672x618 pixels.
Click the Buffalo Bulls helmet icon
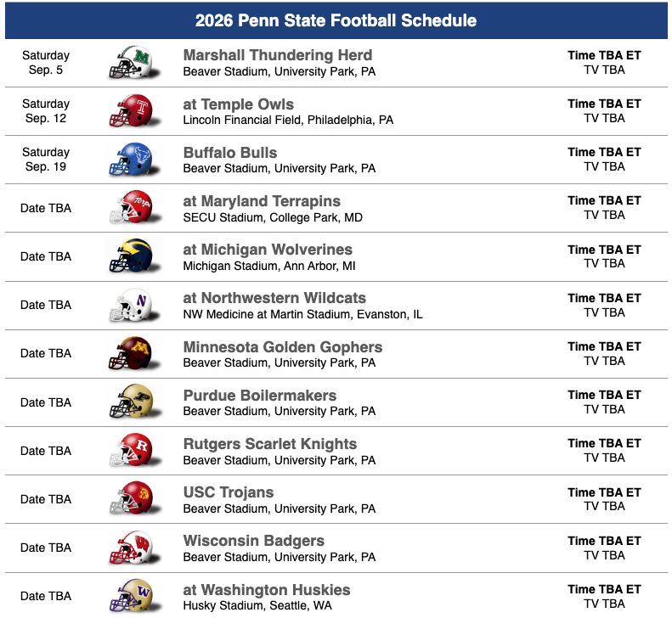point(130,159)
